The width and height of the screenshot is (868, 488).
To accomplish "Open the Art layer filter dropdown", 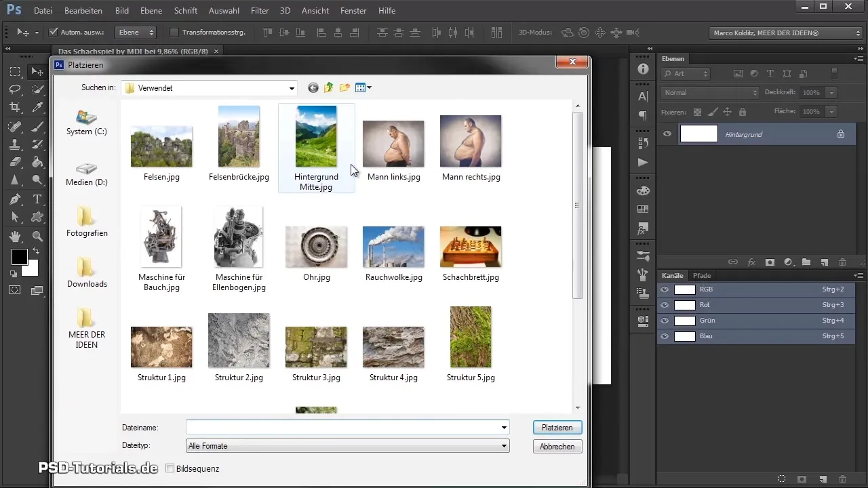I will [686, 73].
